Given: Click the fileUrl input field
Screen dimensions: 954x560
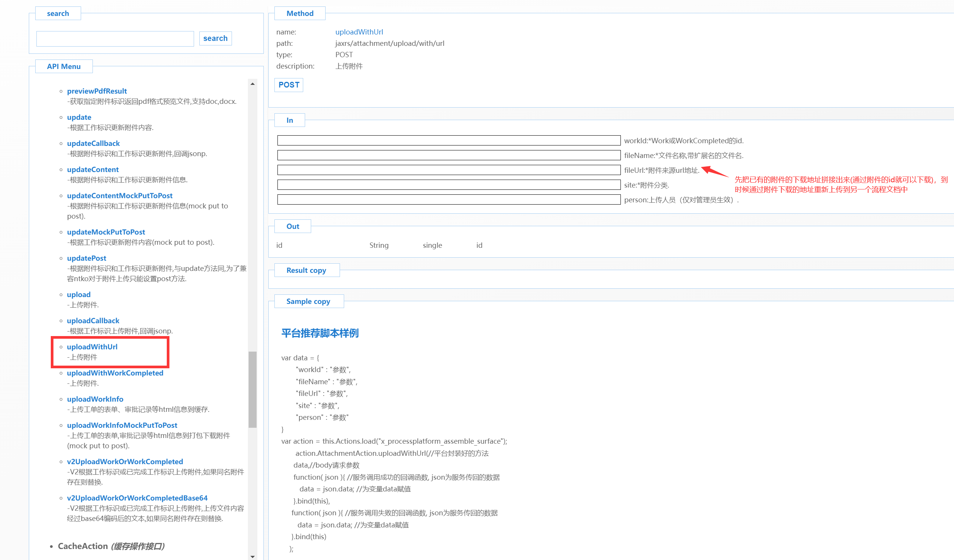Looking at the screenshot, I should click(x=448, y=170).
